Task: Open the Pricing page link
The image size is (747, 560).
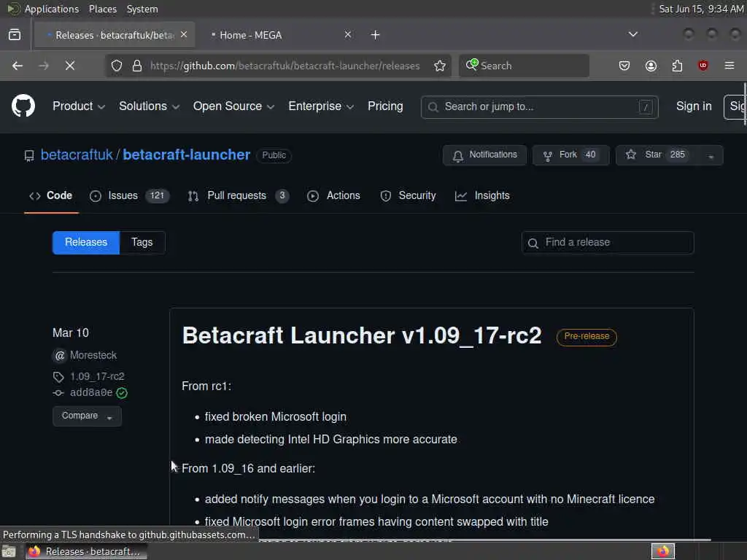Action: pos(385,106)
